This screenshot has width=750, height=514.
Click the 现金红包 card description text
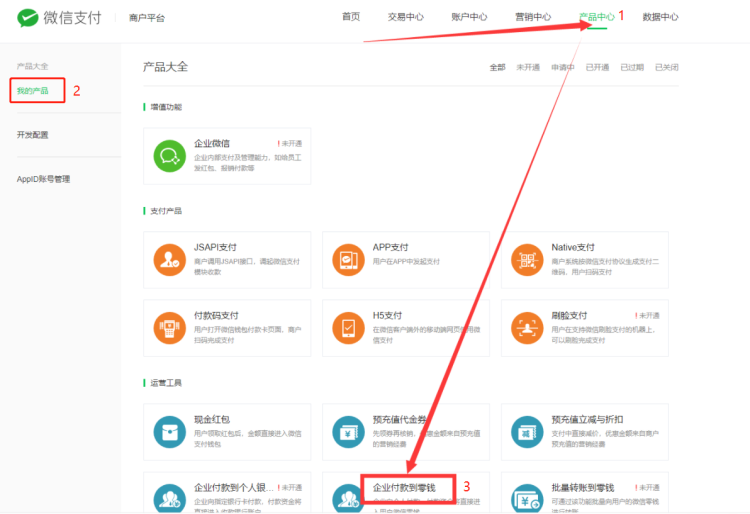click(x=248, y=439)
